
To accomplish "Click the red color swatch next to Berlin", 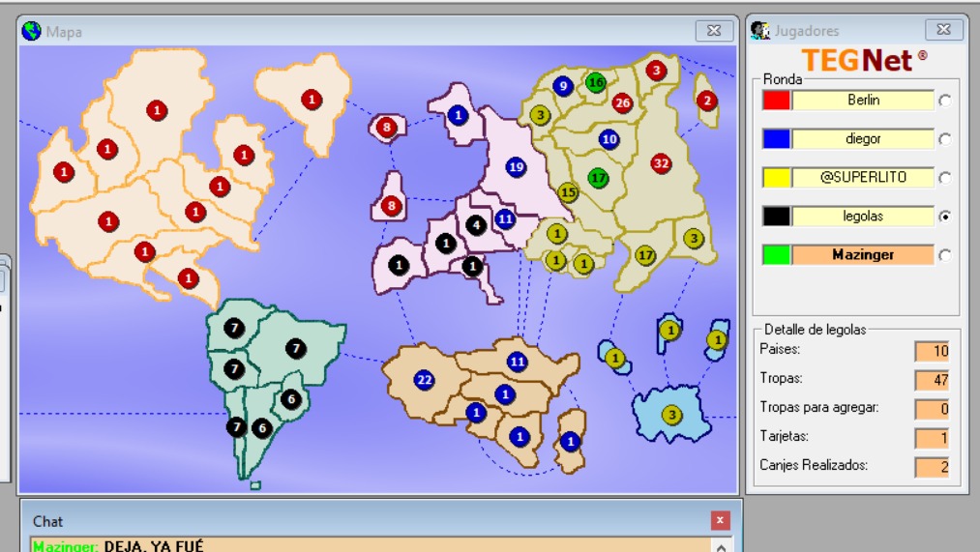I will [x=776, y=101].
